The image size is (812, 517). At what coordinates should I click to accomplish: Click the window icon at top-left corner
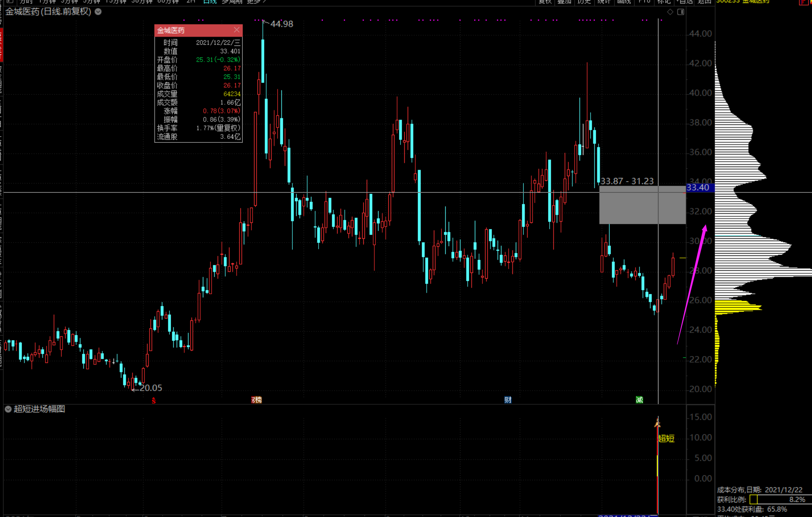pyautogui.click(x=10, y=2)
